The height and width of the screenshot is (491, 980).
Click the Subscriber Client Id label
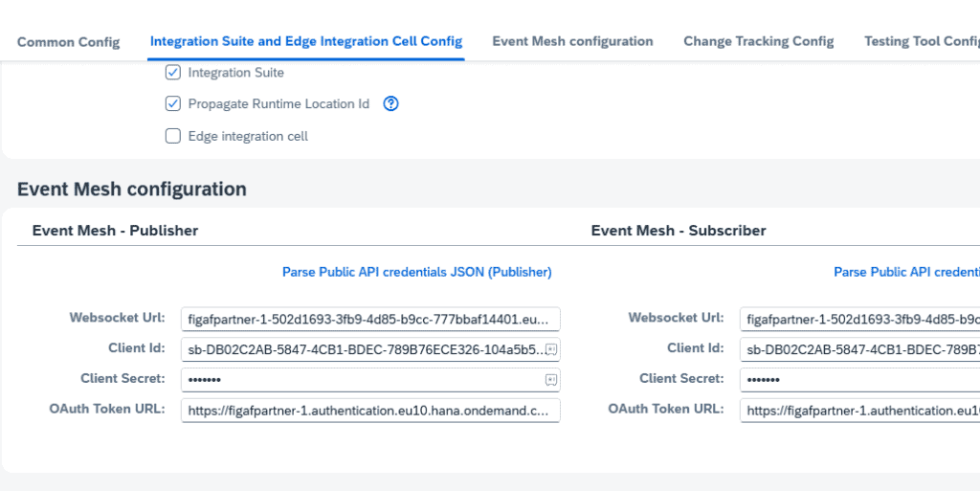[x=696, y=348]
